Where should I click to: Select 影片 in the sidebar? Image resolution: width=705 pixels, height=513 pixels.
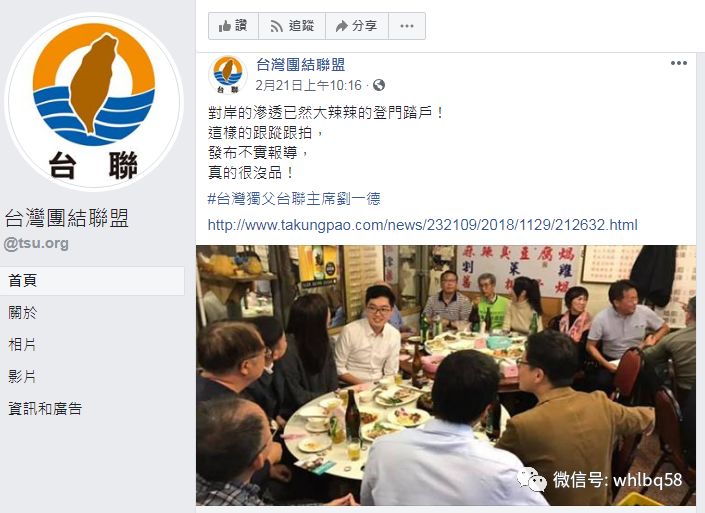22,376
